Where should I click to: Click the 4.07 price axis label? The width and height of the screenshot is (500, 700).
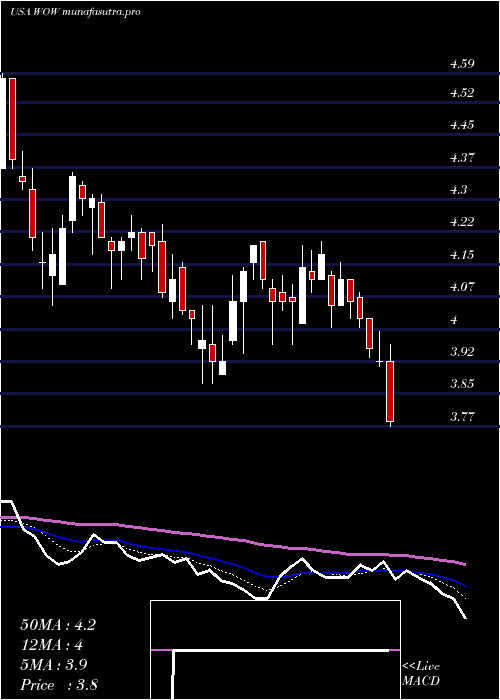tap(462, 287)
